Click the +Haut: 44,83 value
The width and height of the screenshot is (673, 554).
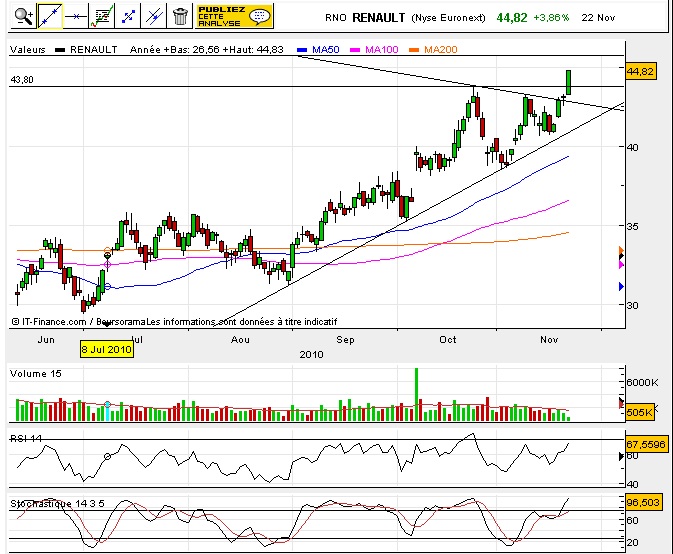[253, 49]
